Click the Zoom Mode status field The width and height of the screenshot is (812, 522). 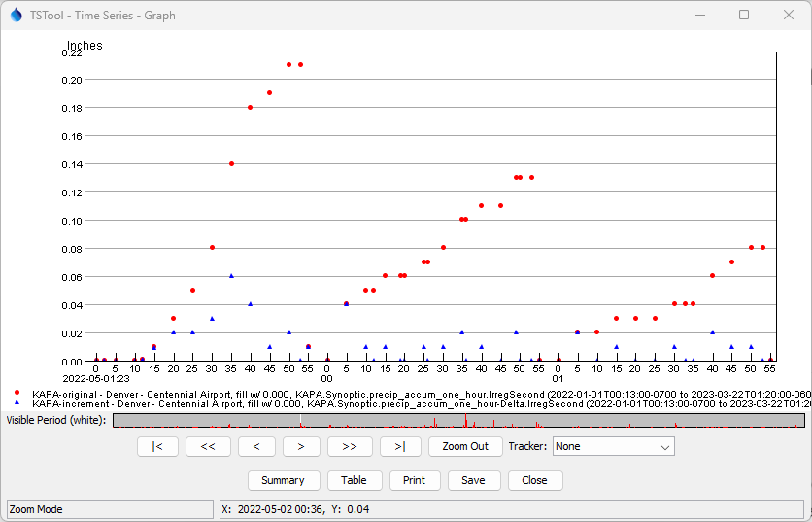110,509
